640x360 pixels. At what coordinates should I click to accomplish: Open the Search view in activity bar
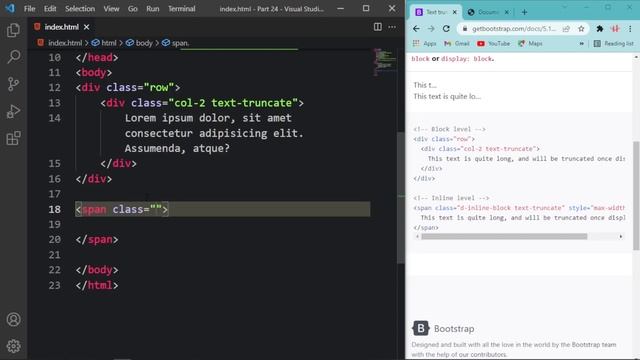tap(13, 57)
